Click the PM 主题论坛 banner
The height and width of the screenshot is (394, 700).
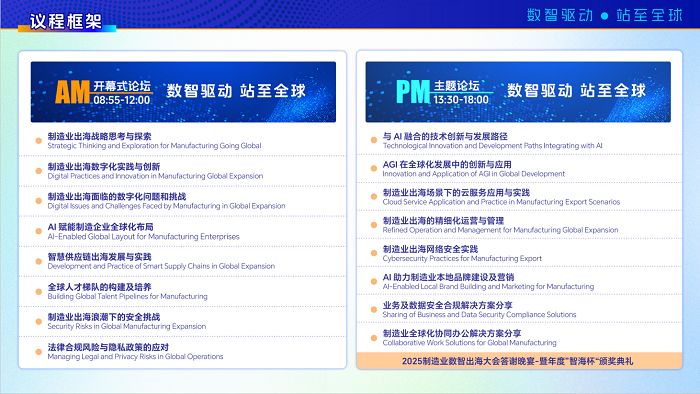(518, 92)
